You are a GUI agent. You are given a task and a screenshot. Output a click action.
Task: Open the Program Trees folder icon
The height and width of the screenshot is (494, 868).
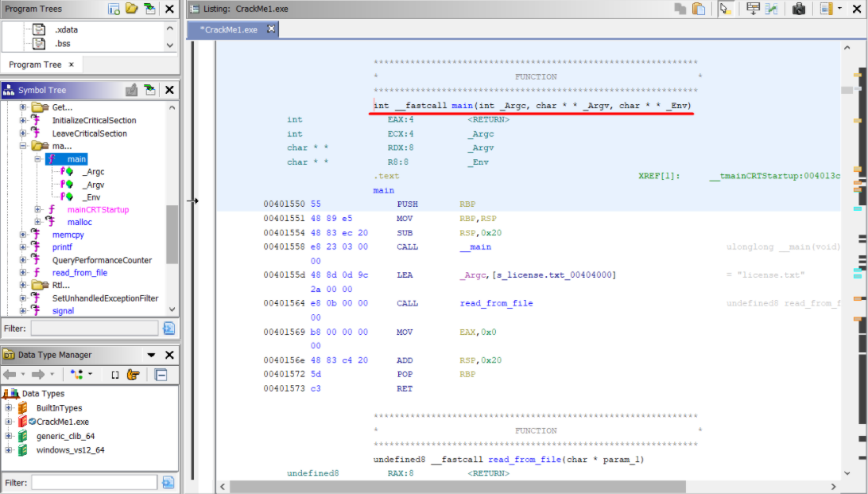[x=131, y=9]
